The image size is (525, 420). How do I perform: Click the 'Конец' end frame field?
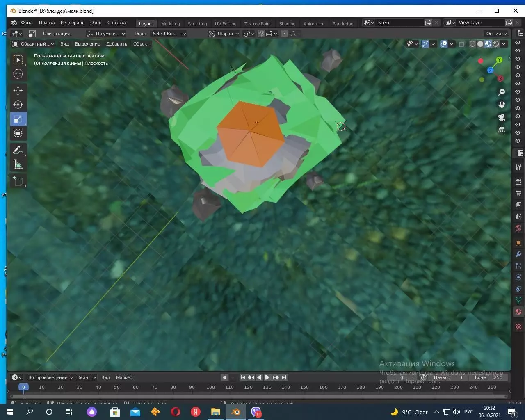pos(488,377)
